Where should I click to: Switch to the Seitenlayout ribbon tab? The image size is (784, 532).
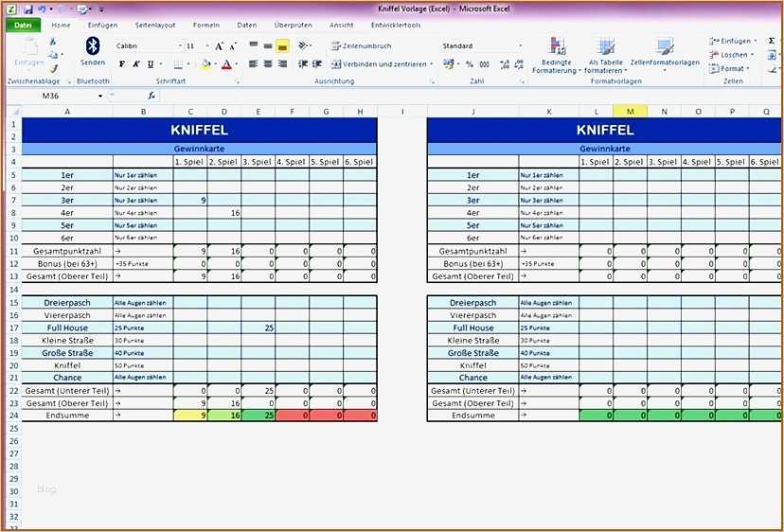coord(155,25)
